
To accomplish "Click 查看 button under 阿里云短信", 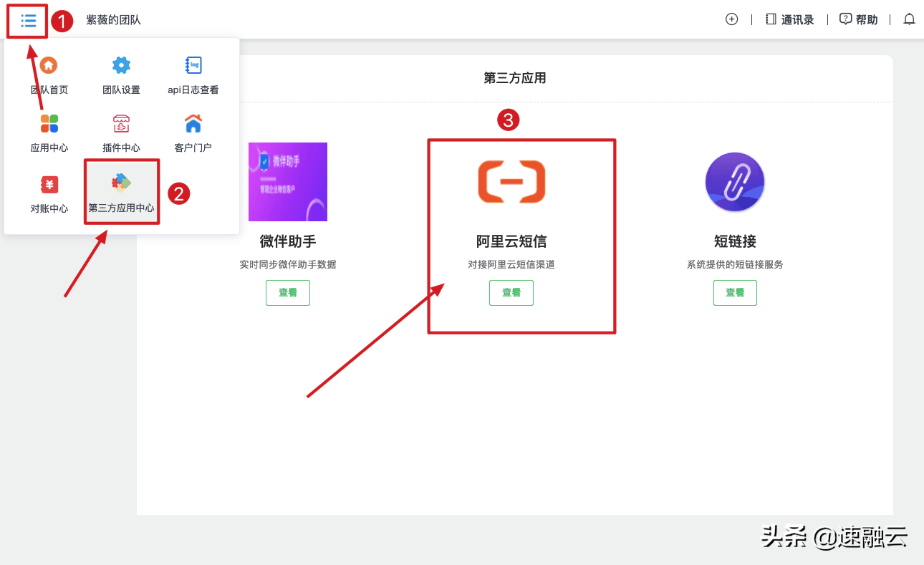I will pos(511,293).
